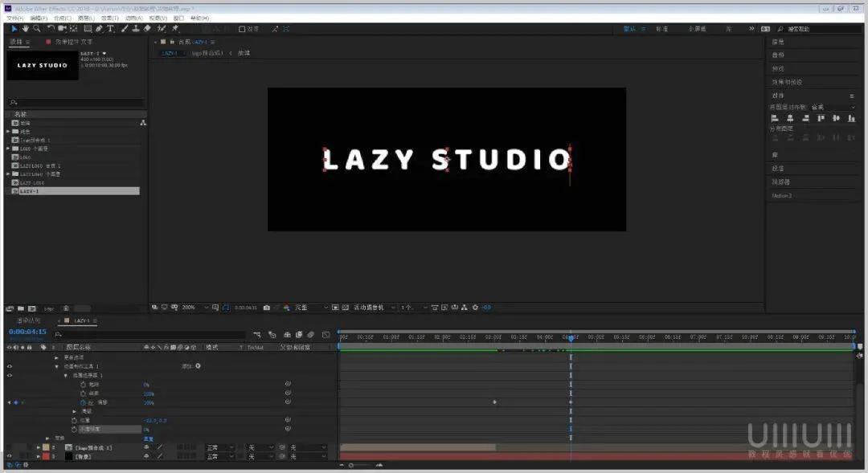Open the 效果 menu

(x=110, y=18)
